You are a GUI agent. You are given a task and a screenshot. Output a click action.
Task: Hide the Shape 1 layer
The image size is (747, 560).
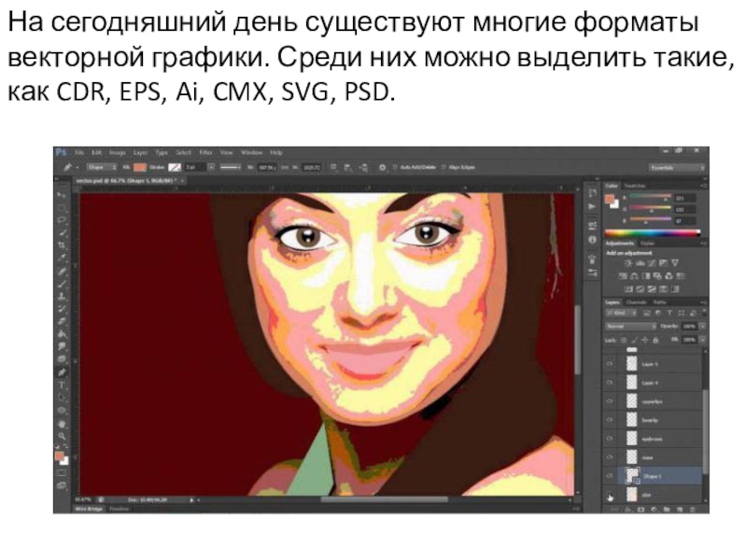click(610, 476)
